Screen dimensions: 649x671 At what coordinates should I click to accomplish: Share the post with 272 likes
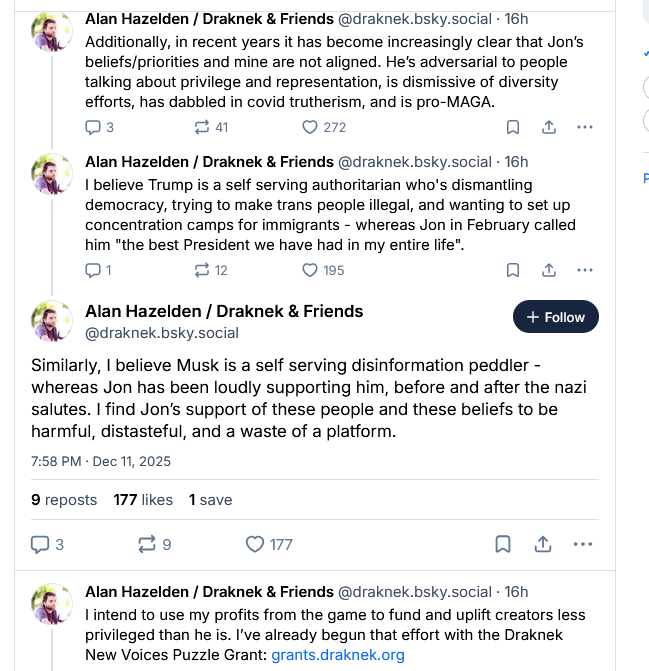tap(549, 127)
